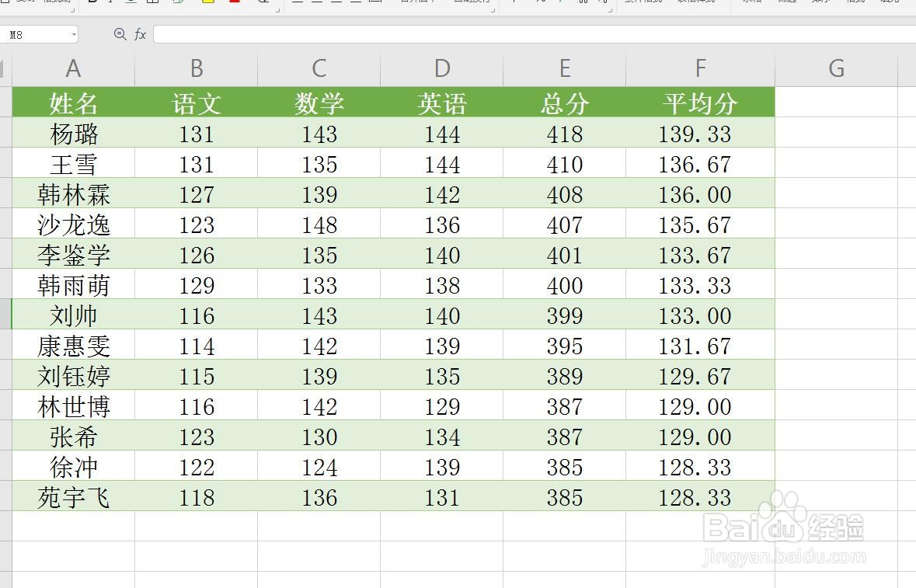Click the magnifier icon beside fx
916x588 pixels.
tap(120, 34)
